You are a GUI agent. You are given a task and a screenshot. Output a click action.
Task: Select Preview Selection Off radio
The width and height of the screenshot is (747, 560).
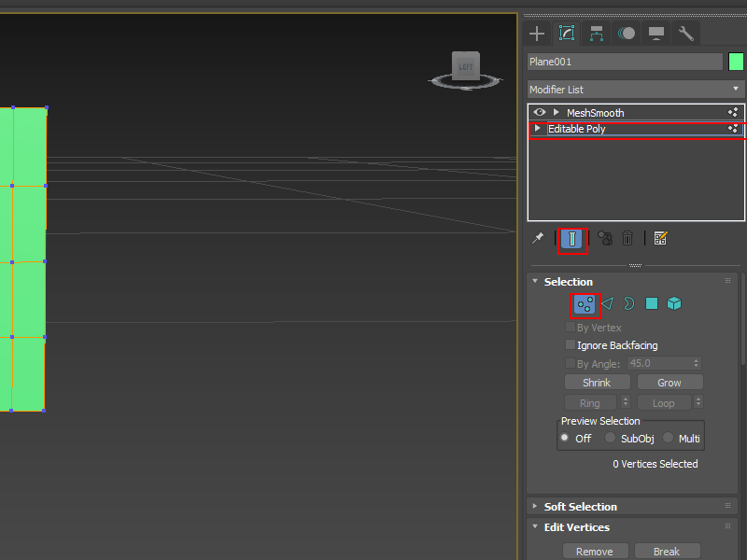565,438
